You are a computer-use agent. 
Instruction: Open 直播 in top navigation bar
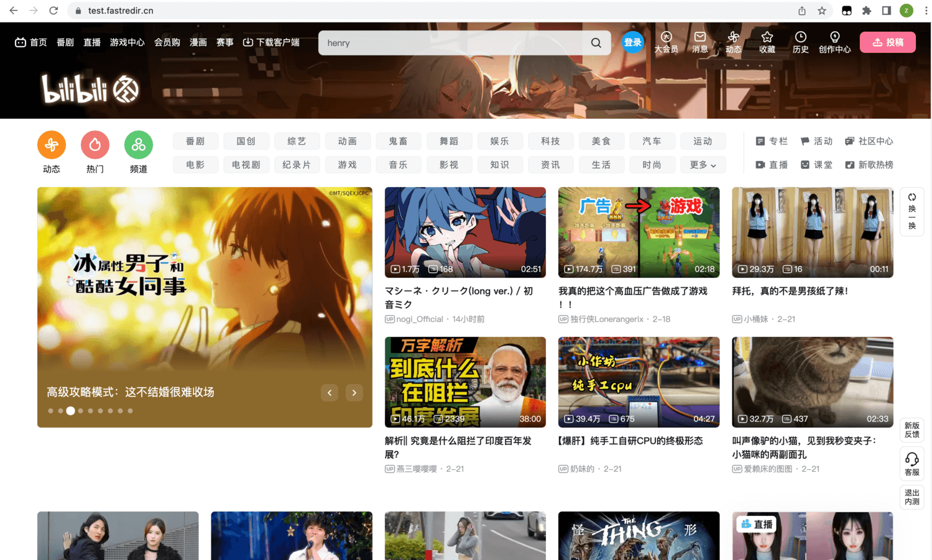92,42
